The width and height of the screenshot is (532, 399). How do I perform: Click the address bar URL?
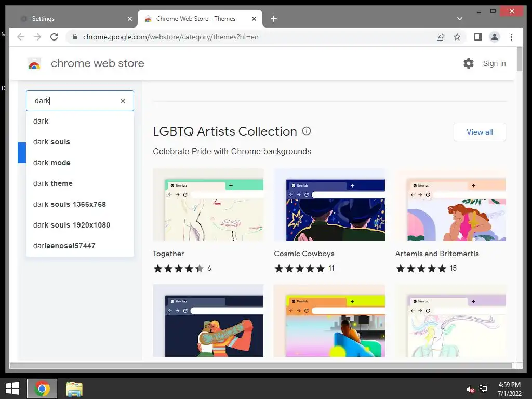click(x=170, y=37)
